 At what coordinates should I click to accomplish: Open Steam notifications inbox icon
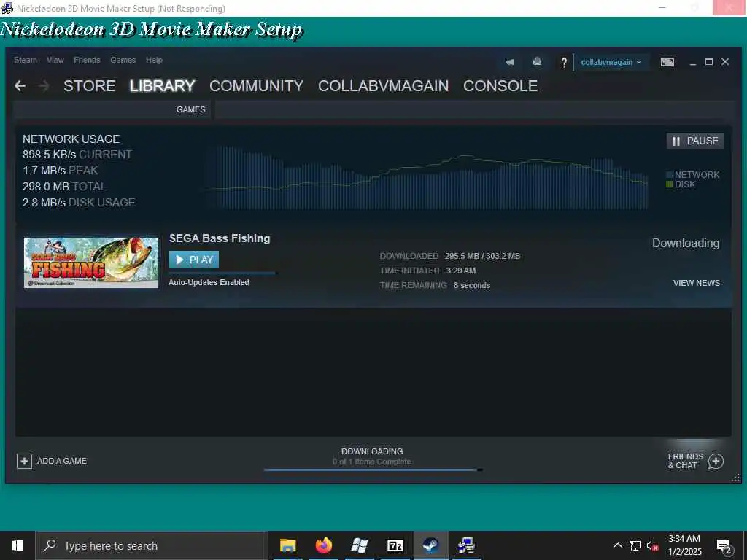click(537, 61)
